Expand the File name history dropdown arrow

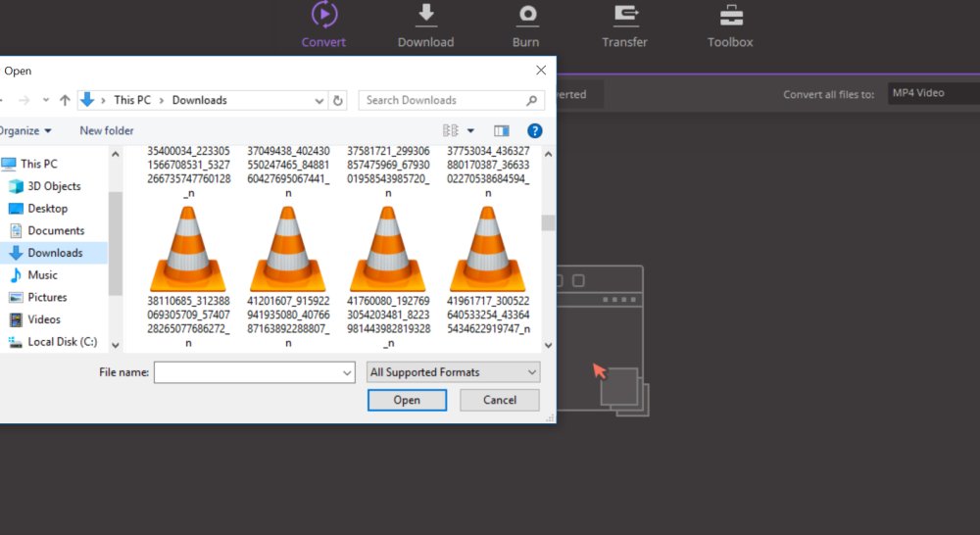pyautogui.click(x=347, y=373)
